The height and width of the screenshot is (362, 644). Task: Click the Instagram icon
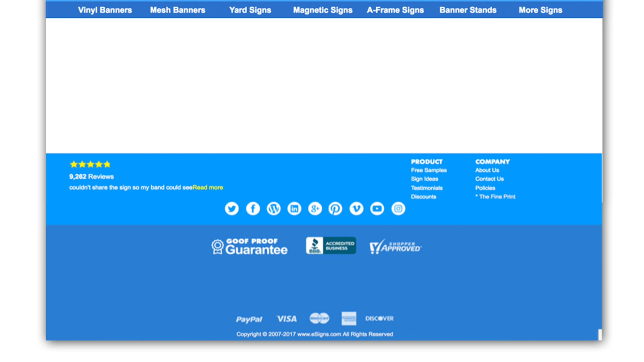pos(398,208)
